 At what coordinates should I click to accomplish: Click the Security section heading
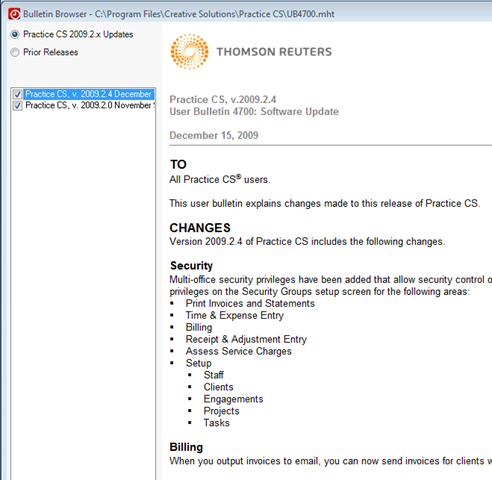tap(191, 266)
